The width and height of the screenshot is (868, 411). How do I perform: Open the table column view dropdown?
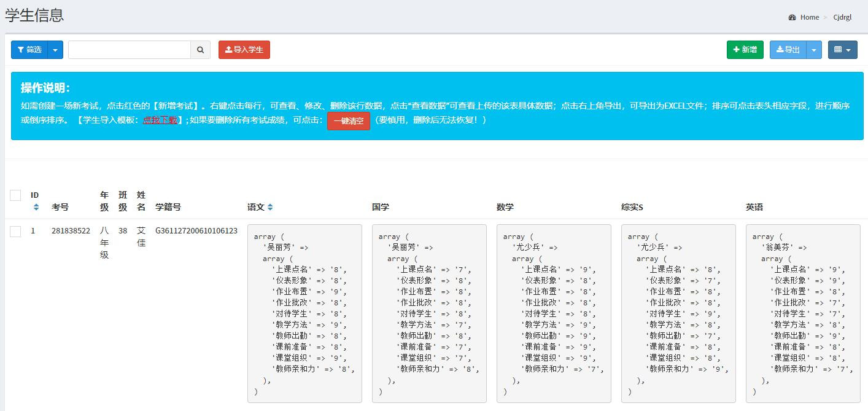click(x=842, y=50)
